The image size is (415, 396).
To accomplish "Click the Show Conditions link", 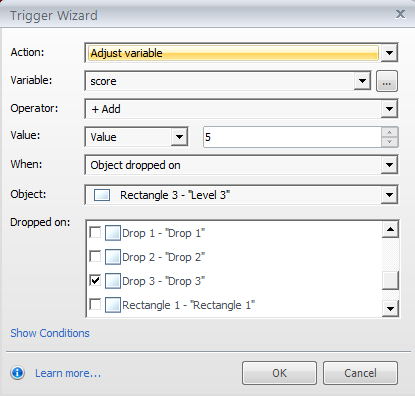I will point(50,333).
